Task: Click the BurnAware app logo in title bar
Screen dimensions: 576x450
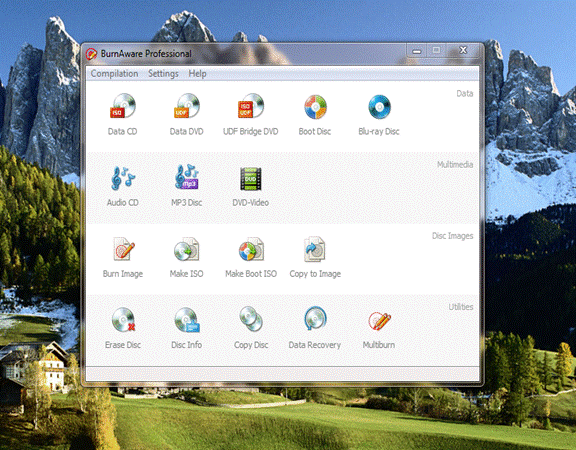Action: 91,54
